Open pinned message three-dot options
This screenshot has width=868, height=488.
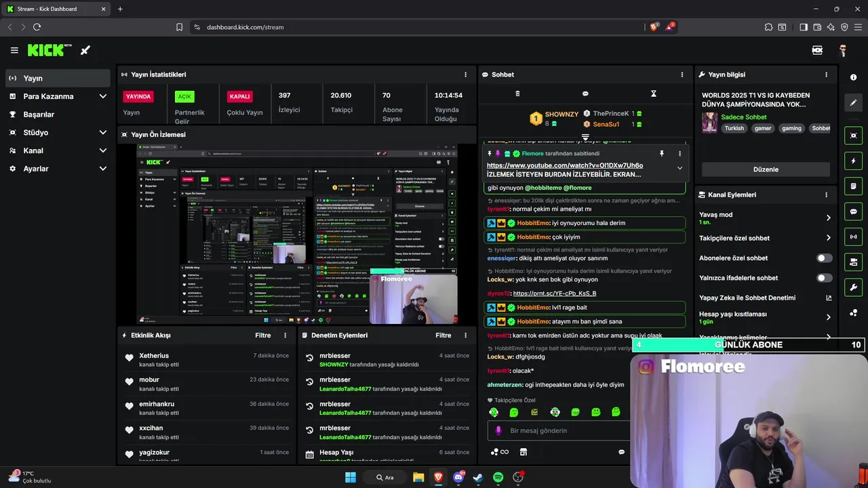click(679, 154)
